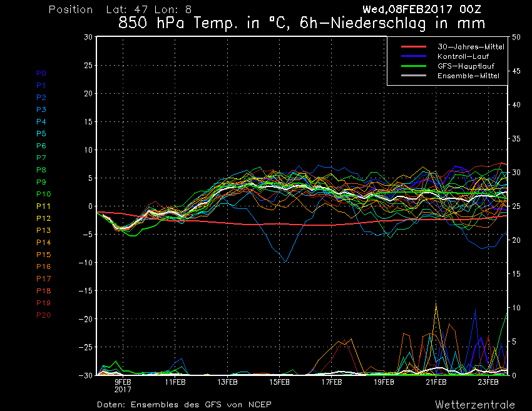The image size is (532, 411).
Task: Pick the P5 ensemble label
Action: click(x=41, y=134)
